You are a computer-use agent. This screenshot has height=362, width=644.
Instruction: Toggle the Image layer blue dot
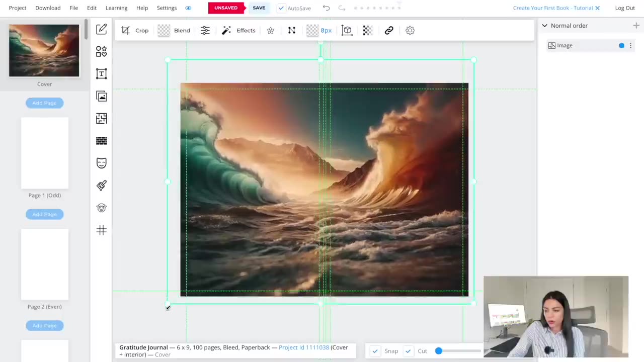click(x=621, y=46)
